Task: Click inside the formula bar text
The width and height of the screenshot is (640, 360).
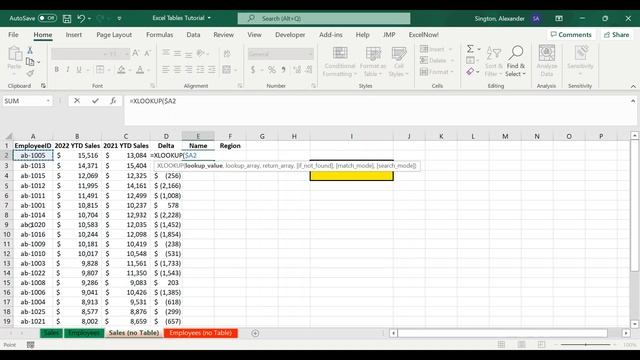Action: tap(153, 101)
